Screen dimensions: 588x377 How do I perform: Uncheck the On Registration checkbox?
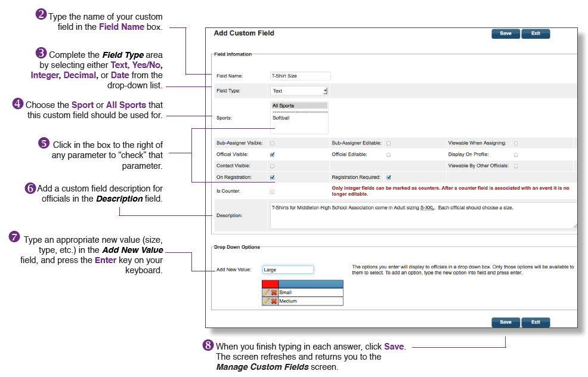click(x=273, y=177)
